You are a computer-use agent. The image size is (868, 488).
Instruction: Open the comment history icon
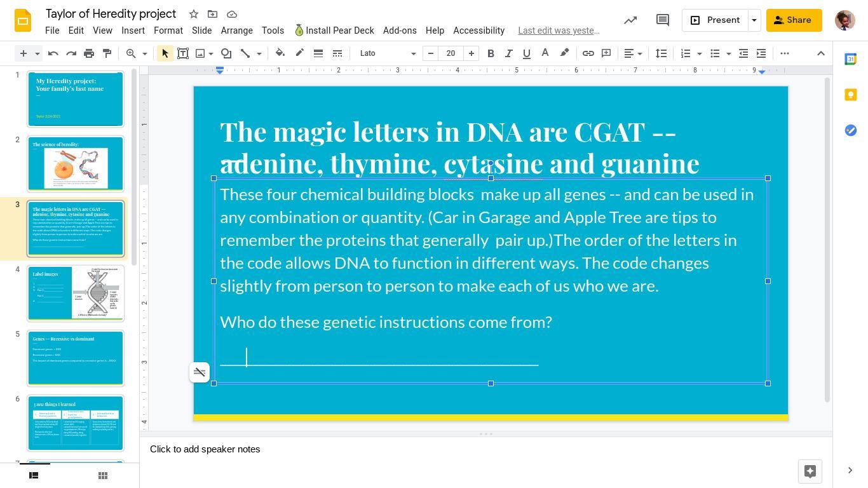pos(662,20)
